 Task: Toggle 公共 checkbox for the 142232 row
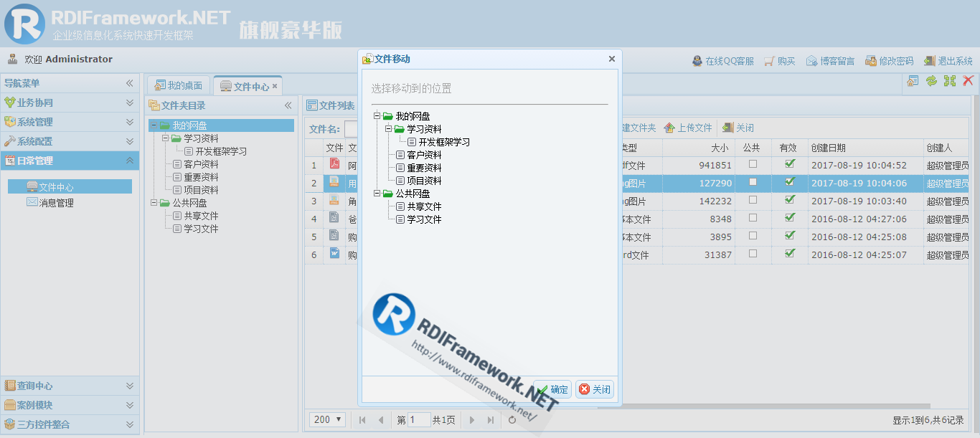click(753, 200)
